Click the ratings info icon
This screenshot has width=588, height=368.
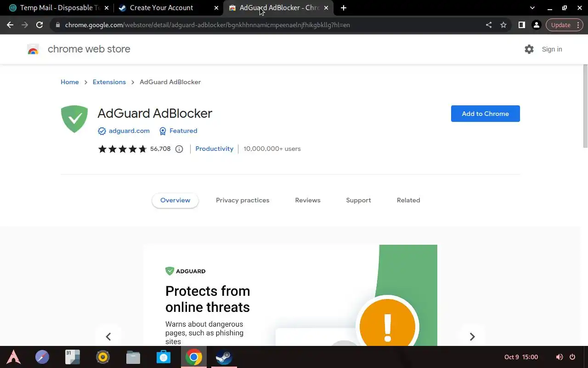(179, 149)
